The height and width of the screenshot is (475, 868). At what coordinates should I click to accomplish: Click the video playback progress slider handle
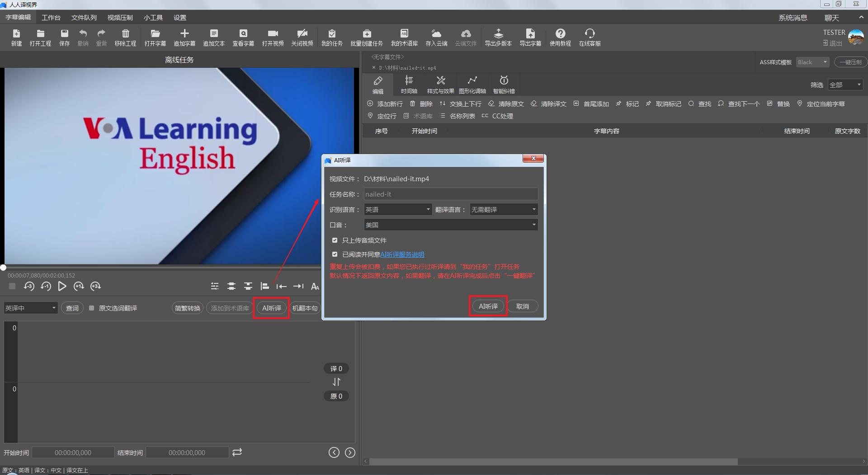tap(3, 268)
